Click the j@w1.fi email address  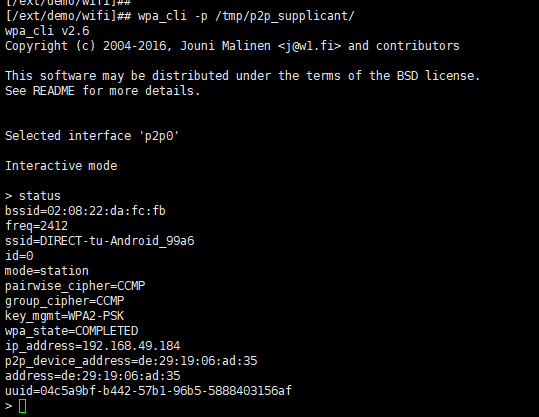pos(309,46)
